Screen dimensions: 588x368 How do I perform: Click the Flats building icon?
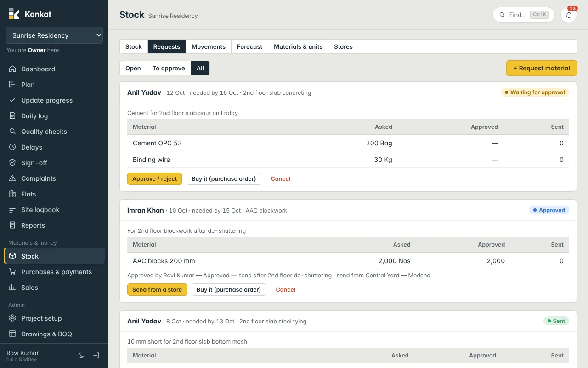pos(12,194)
